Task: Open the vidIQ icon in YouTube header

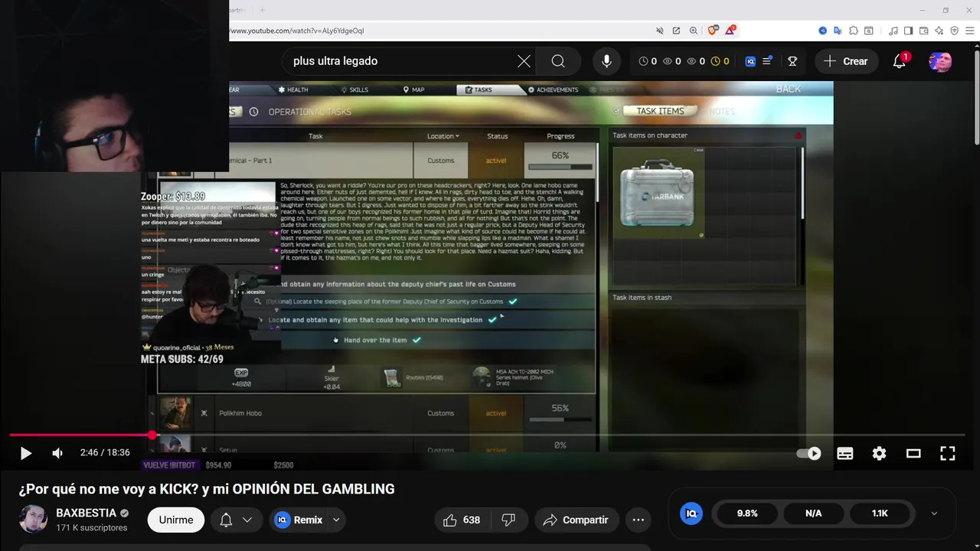Action: [750, 61]
